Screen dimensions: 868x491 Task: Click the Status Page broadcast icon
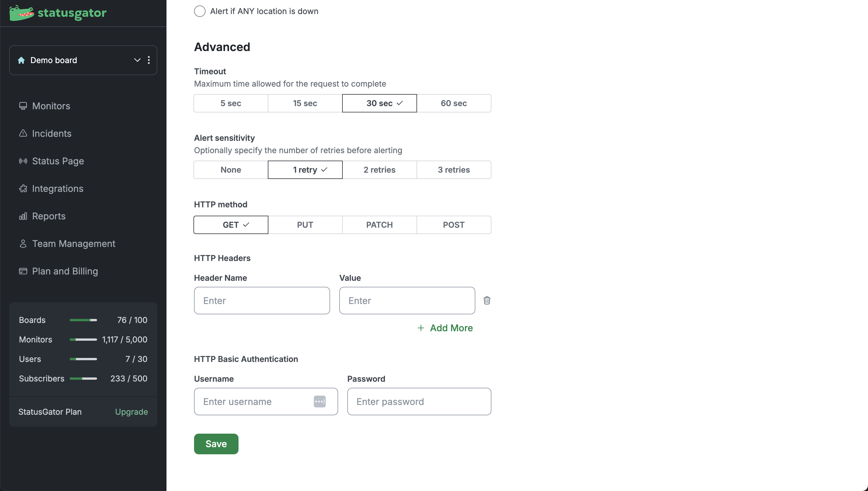[x=23, y=161]
